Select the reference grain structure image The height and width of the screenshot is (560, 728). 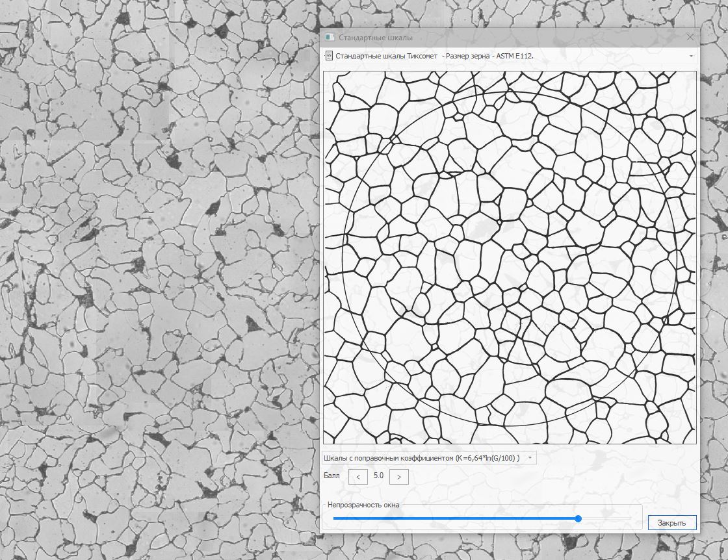(510, 257)
